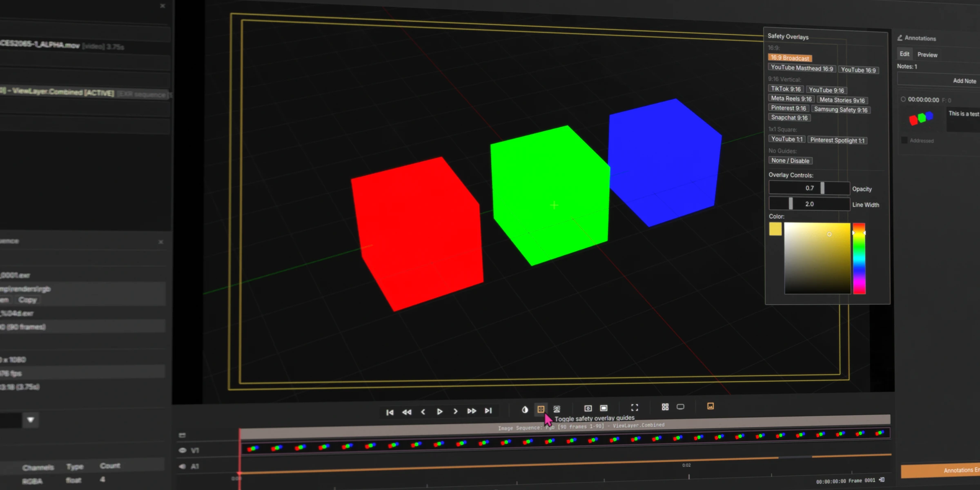Screen dimensions: 980x490
Task: Click the yellow overlay color swatch
Action: [775, 229]
